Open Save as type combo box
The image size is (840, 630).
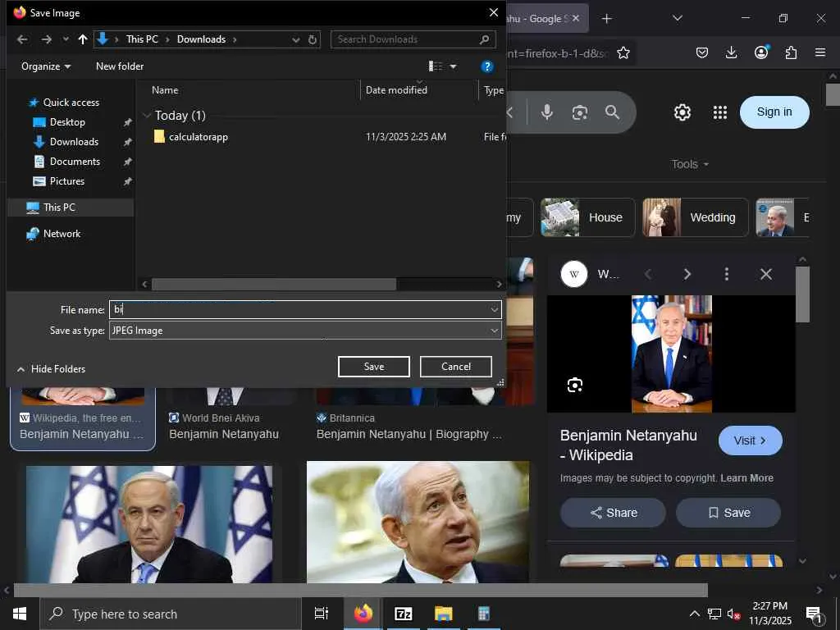305,331
